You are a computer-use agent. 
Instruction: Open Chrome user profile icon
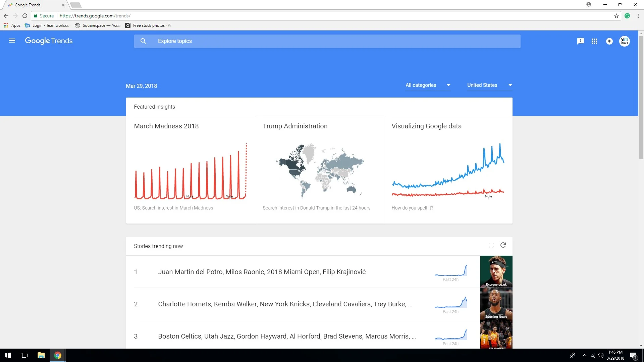589,4
